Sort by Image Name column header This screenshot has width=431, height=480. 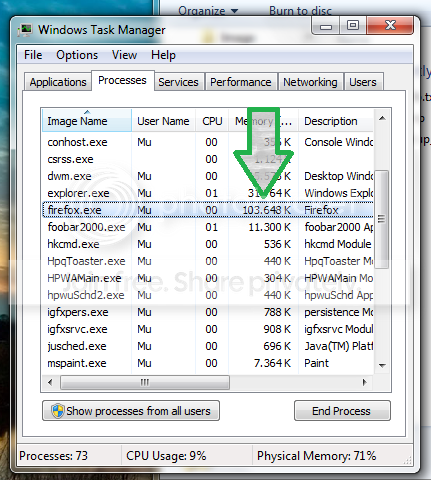click(87, 121)
